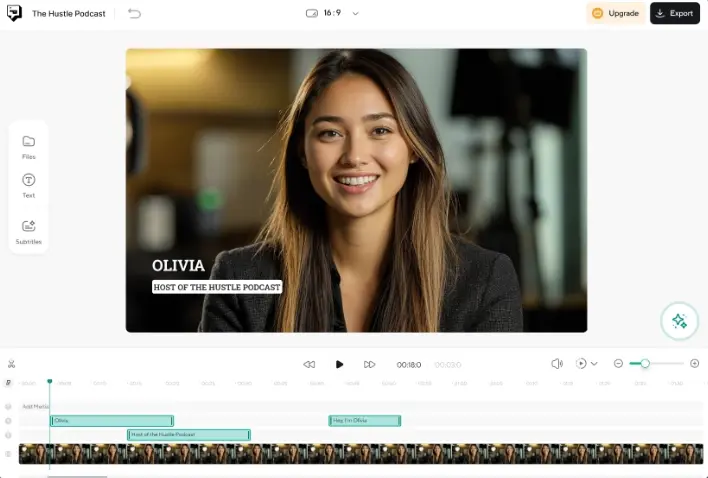Viewport: 708px width, 478px height.
Task: Zoom out the timeline with minus icon
Action: click(618, 363)
